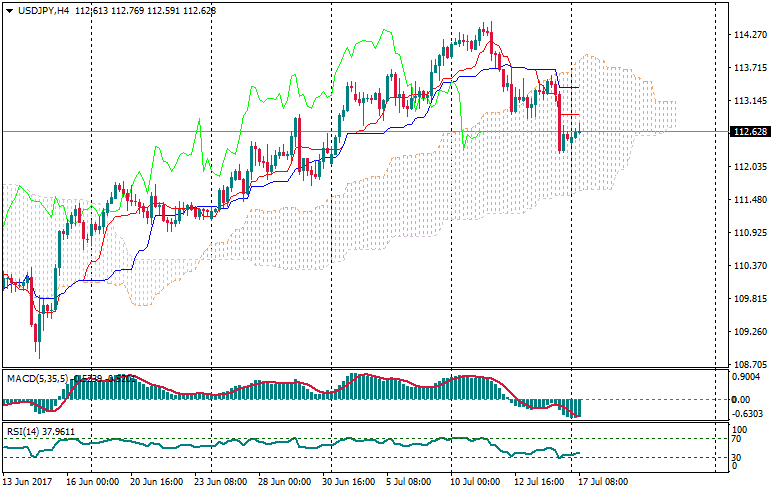Viewport: 771px width, 493px height.
Task: Click the USDJPY,H4 chart title text
Action: tap(43, 10)
